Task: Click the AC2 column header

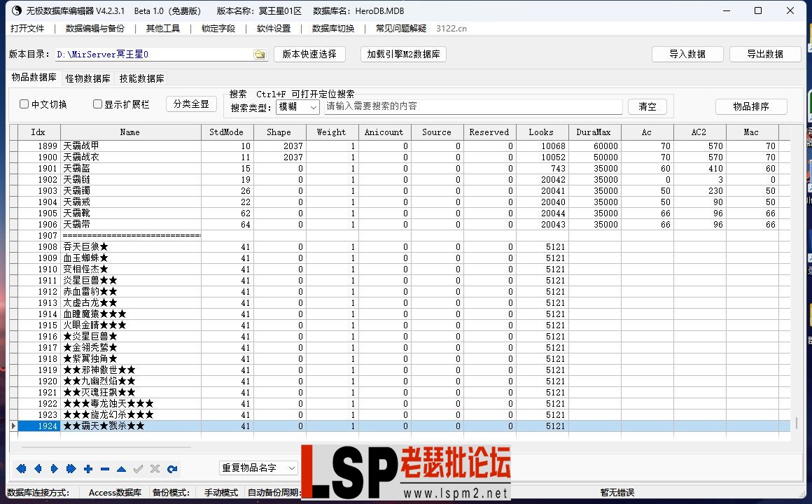Action: [x=699, y=132]
